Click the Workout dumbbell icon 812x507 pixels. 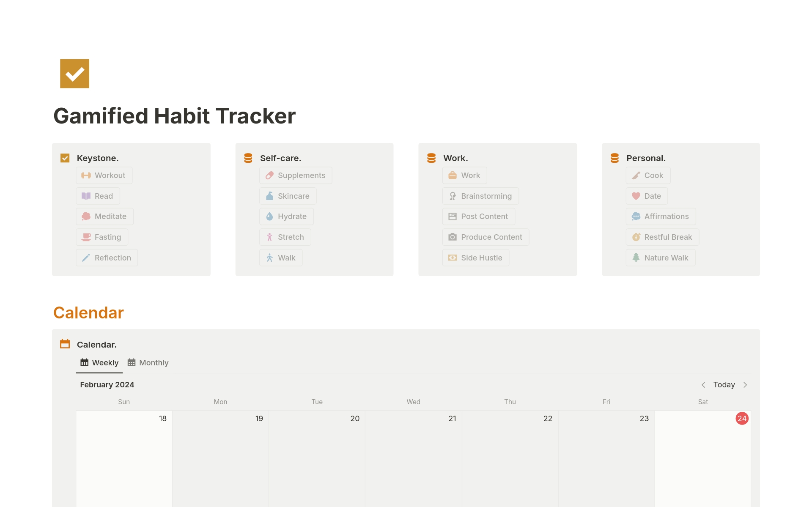click(86, 175)
